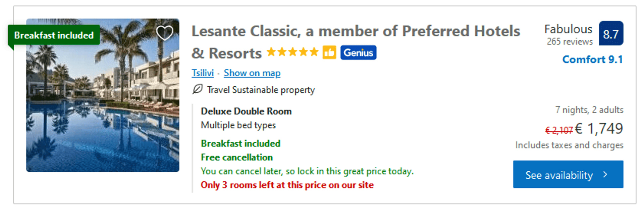Click the € 1,749 discounted price
This screenshot has width=644, height=211.
[599, 129]
